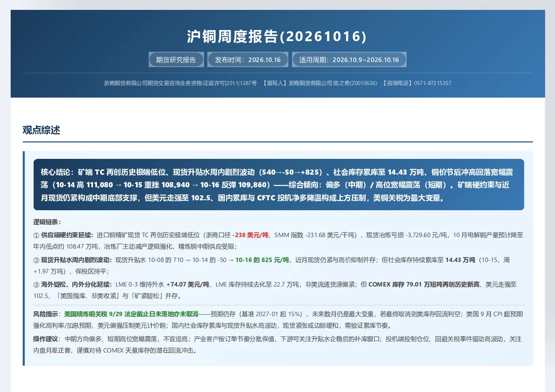Click the ③ 海外锭松、内外分化延续 heading
Screen dimensions: 555x392
tap(72, 285)
